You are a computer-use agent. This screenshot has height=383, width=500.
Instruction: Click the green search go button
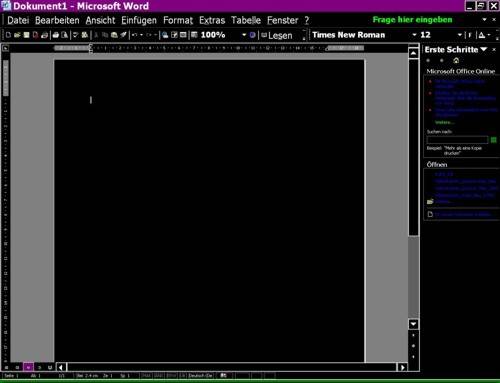(494, 140)
